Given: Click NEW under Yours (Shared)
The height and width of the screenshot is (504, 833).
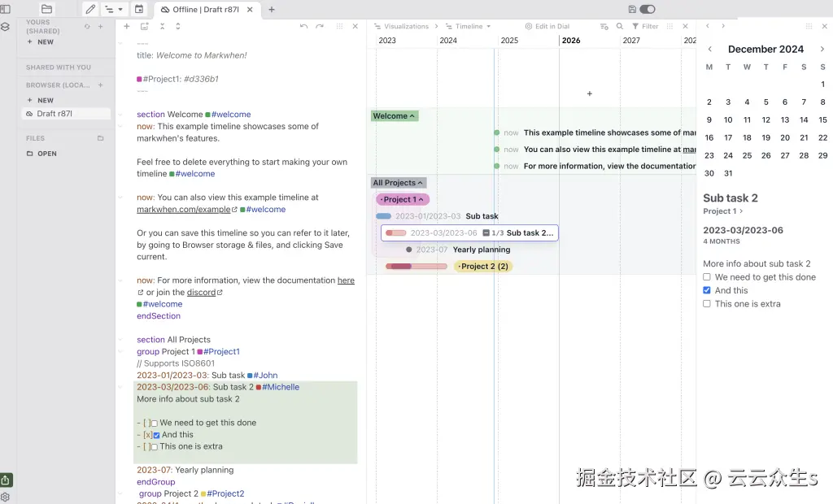Looking at the screenshot, I should [41, 42].
